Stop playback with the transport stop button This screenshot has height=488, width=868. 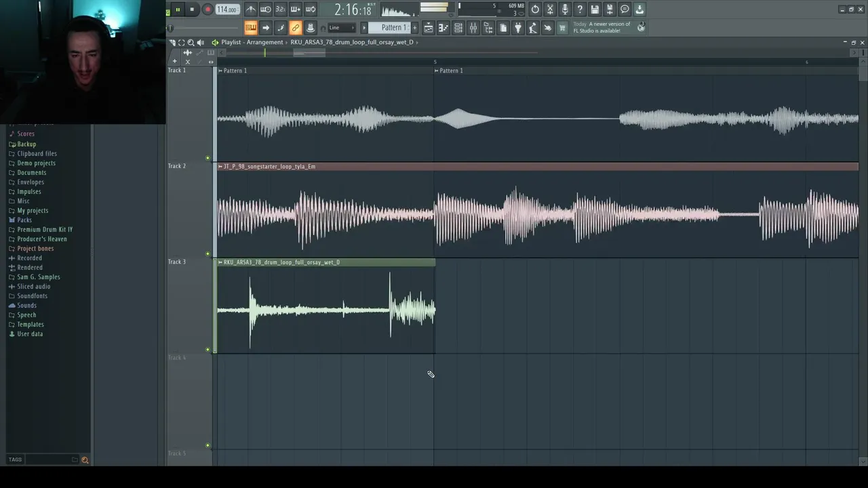[x=192, y=9]
